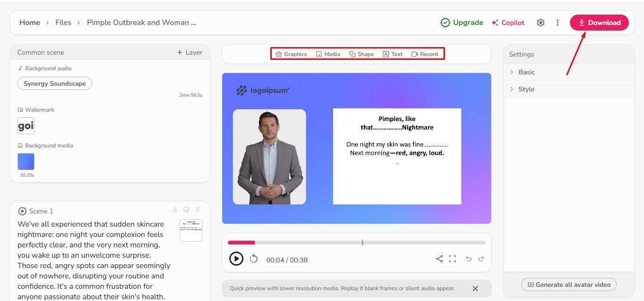
Task: Start recording with the Record tool
Action: click(425, 54)
